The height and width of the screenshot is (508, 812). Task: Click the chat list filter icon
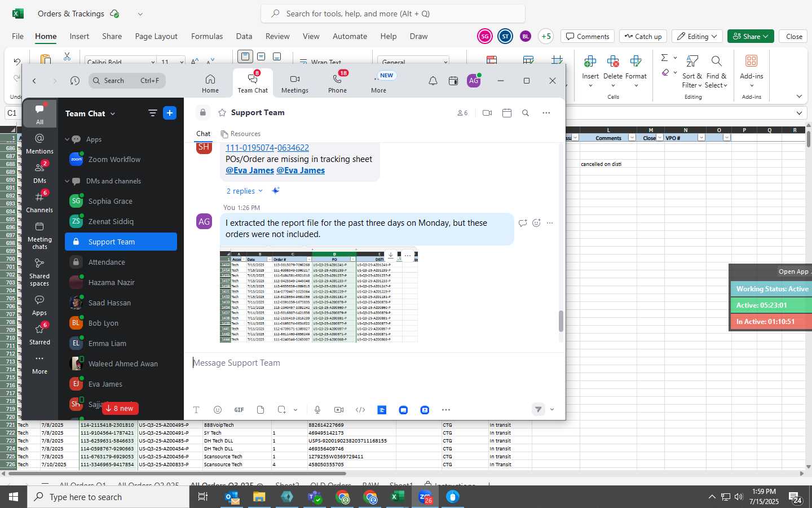[x=152, y=113]
